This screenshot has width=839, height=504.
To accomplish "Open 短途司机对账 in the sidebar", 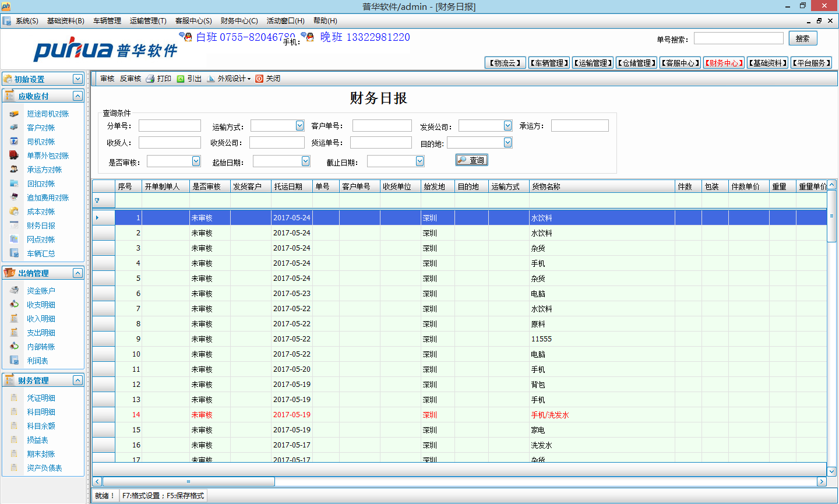I will coord(48,114).
